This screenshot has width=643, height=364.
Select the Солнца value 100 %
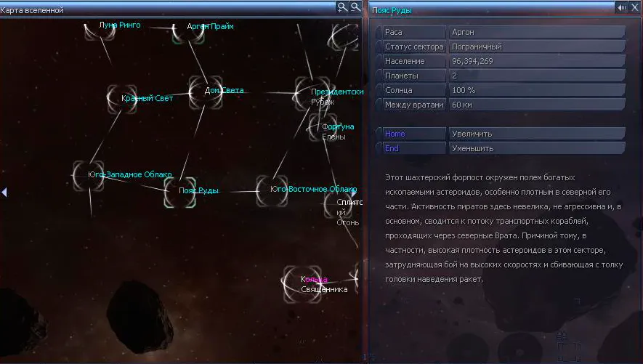[464, 90]
